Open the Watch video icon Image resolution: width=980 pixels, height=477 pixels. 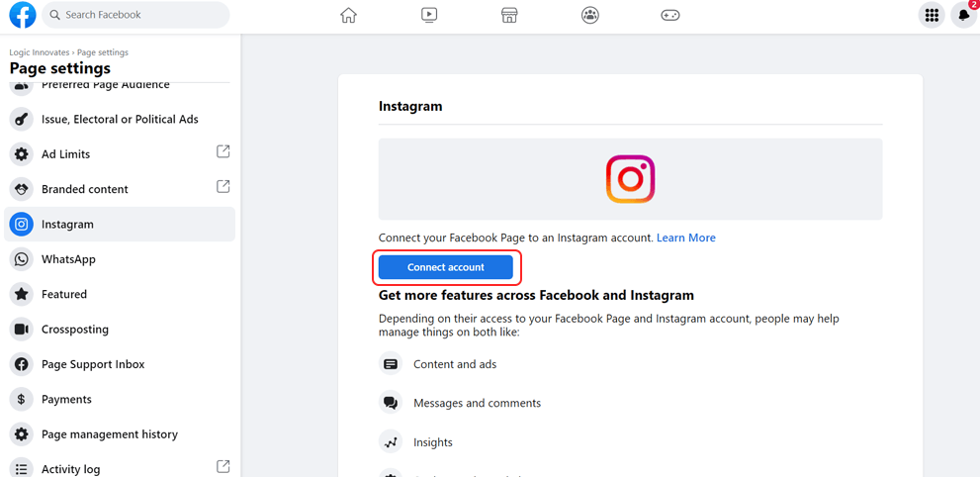(x=429, y=15)
